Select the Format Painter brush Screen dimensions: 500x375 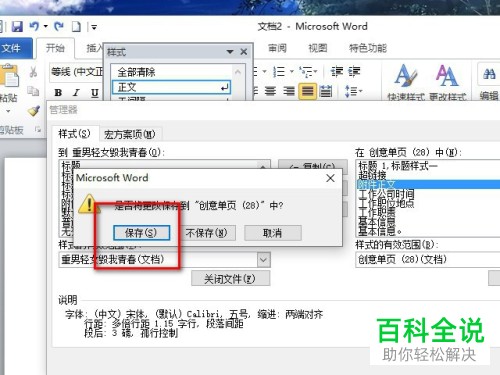pos(34,111)
